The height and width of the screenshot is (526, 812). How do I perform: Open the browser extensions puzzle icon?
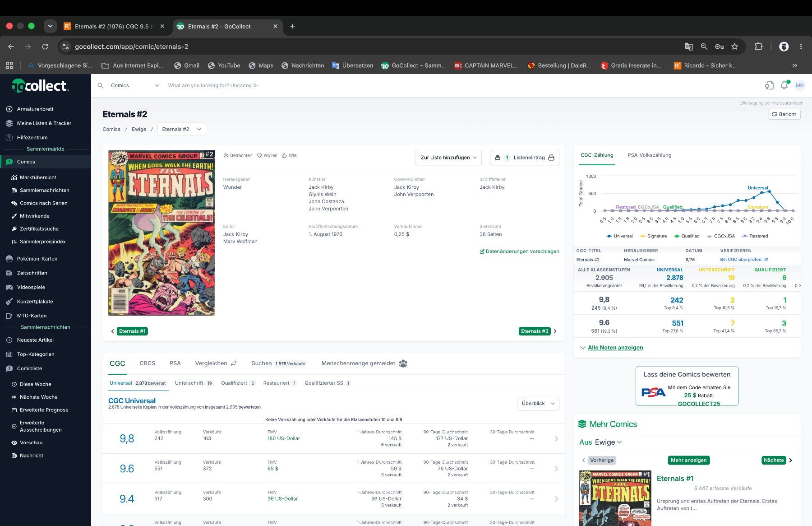click(x=759, y=47)
